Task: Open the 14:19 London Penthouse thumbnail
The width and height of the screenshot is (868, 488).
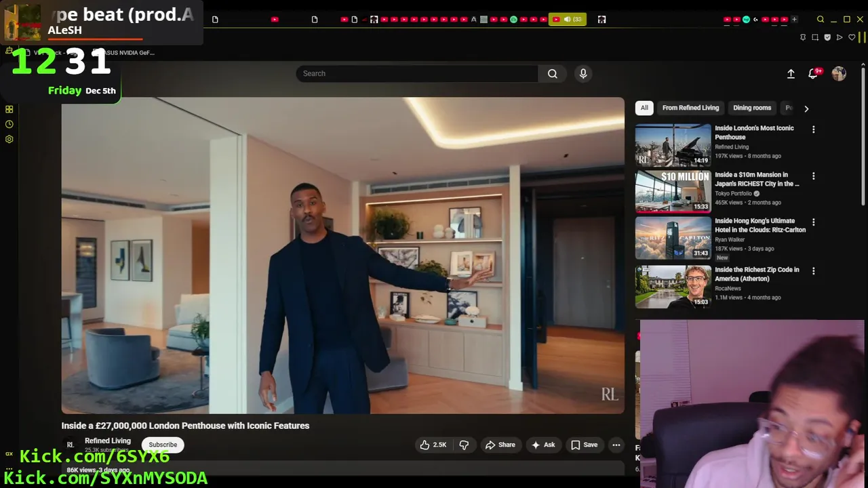Action: (x=673, y=145)
